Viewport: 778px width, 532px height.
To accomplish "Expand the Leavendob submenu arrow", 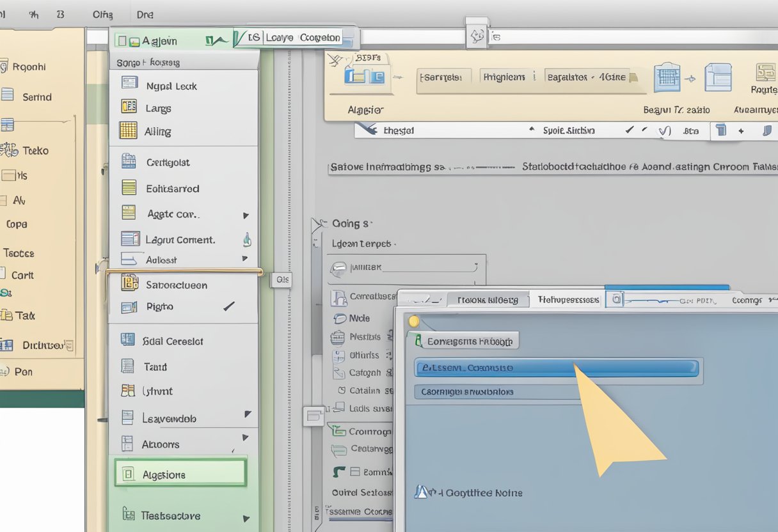I will [248, 415].
